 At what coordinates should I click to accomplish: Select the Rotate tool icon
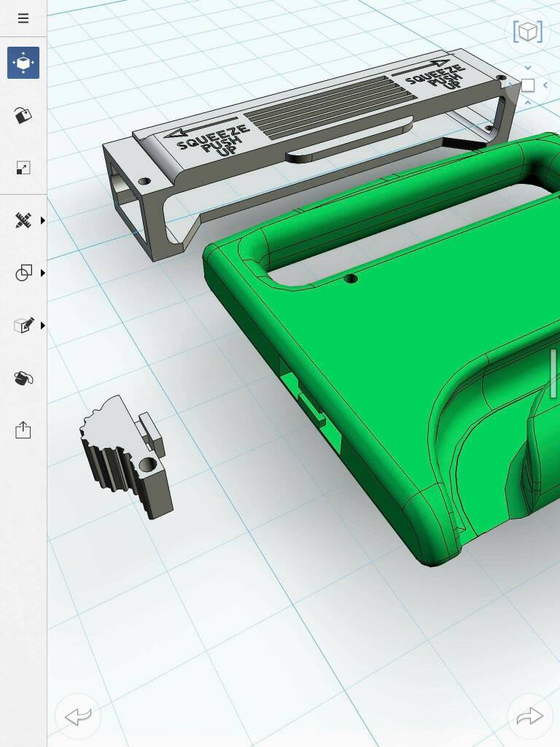point(23,115)
